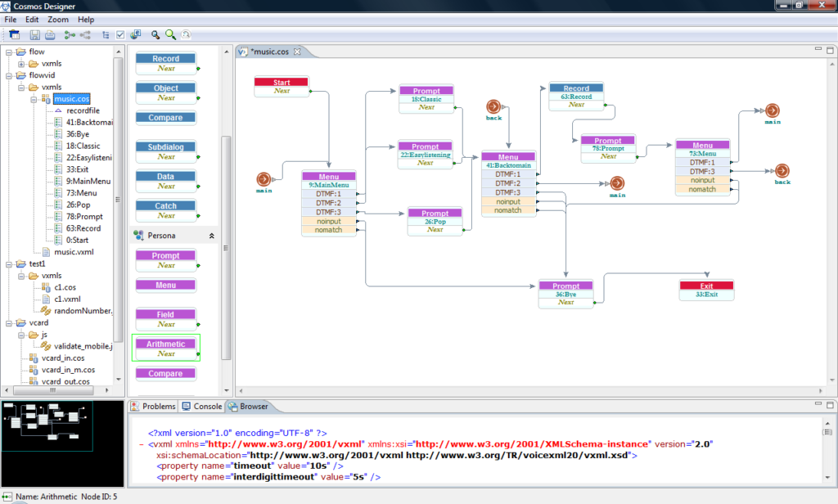Select the Subdialog palette block
Screen dimensions: 838x504
pos(165,151)
